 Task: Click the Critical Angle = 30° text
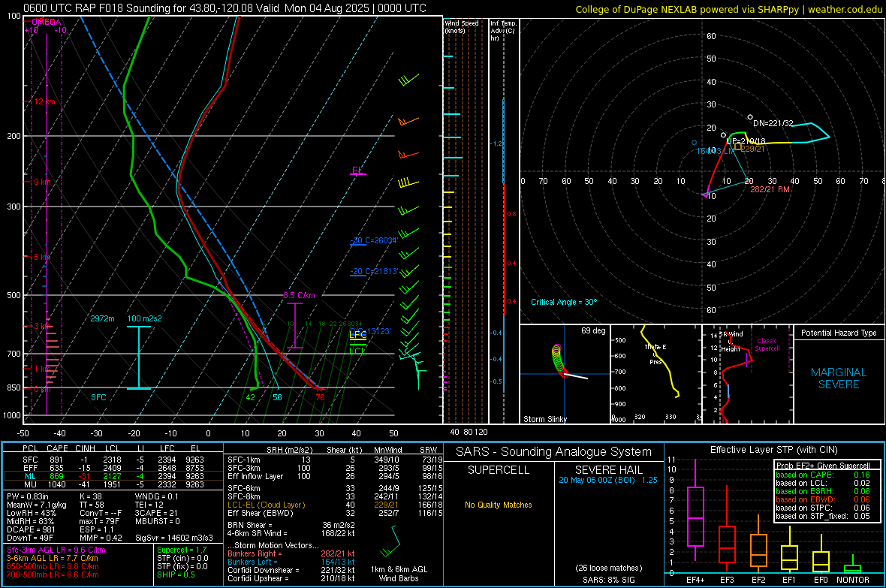coord(564,302)
